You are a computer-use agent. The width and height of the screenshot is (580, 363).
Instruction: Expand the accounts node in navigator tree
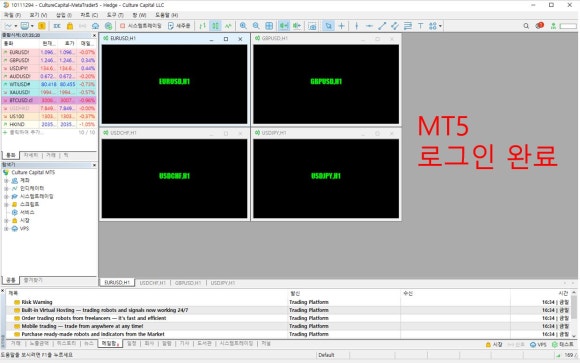coord(6,181)
